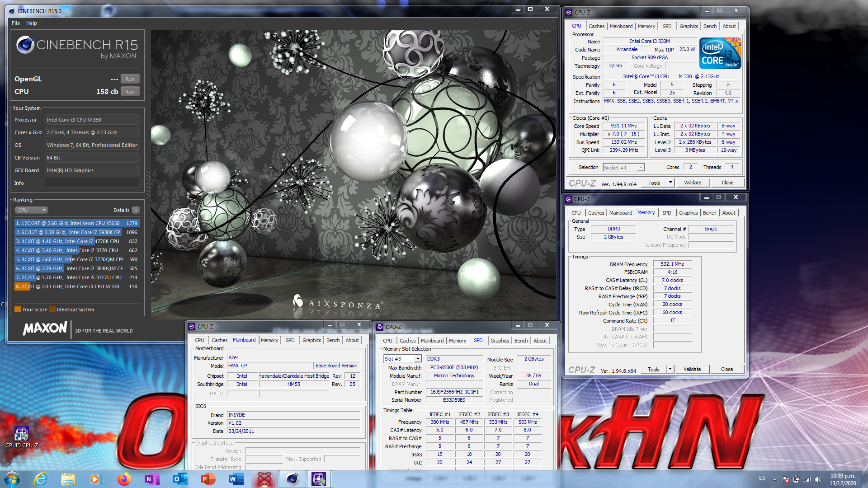Switch to the red atom taskbar app
Screen dimensions: 868x488
[264, 479]
